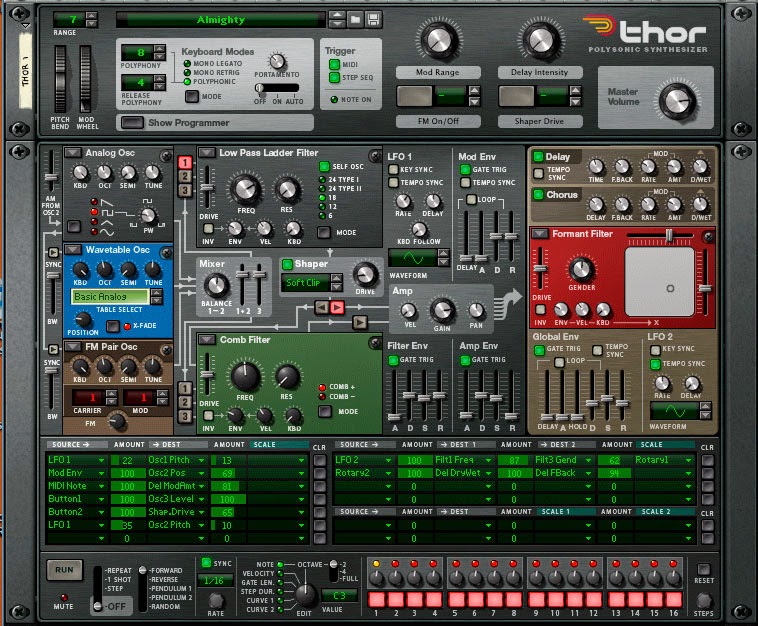The height and width of the screenshot is (626, 758).
Task: Select filter routing button 1 for Analog Osc
Action: (185, 162)
